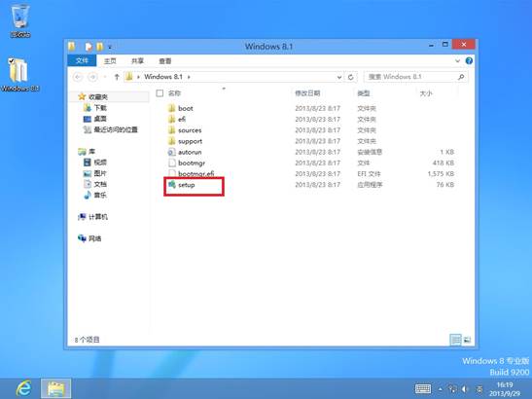Click the bootmgr file icon
Screen dimensions: 532x399
(172, 163)
